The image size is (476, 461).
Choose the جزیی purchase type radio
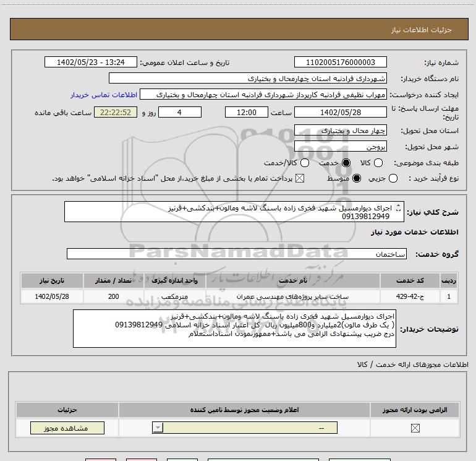[x=393, y=178]
